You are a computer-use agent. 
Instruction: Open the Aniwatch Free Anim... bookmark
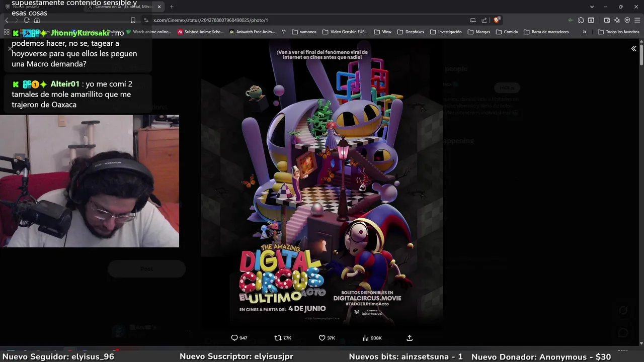pyautogui.click(x=252, y=32)
